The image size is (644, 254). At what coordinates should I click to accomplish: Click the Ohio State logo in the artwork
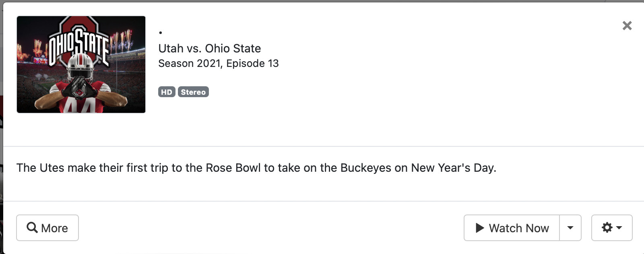79,42
